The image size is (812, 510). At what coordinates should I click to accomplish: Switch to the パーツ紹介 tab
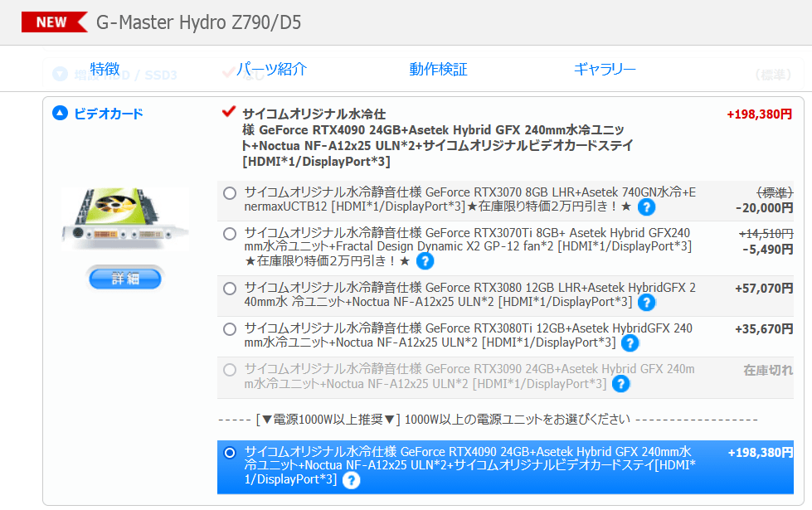(x=271, y=69)
